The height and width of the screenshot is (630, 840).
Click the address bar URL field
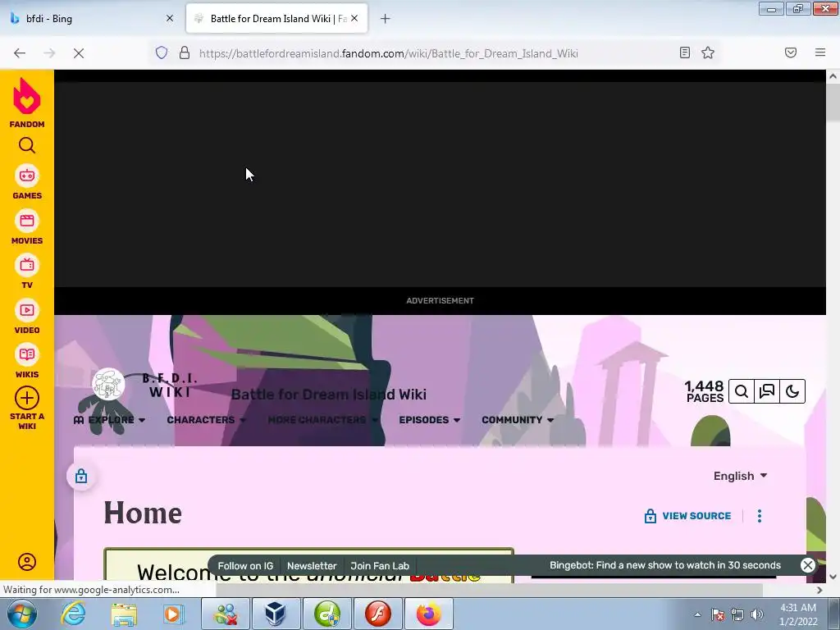pos(434,53)
